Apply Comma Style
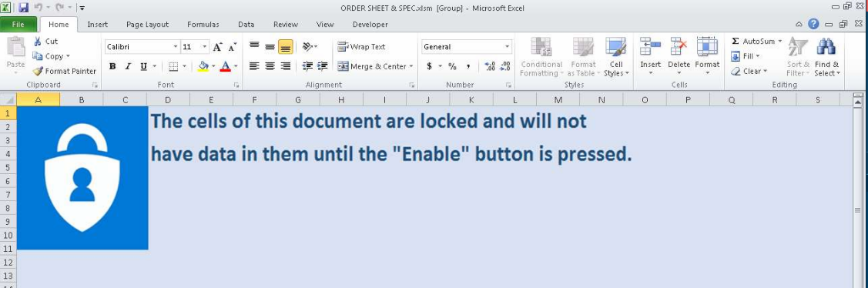The height and width of the screenshot is (288, 868). pyautogui.click(x=468, y=66)
